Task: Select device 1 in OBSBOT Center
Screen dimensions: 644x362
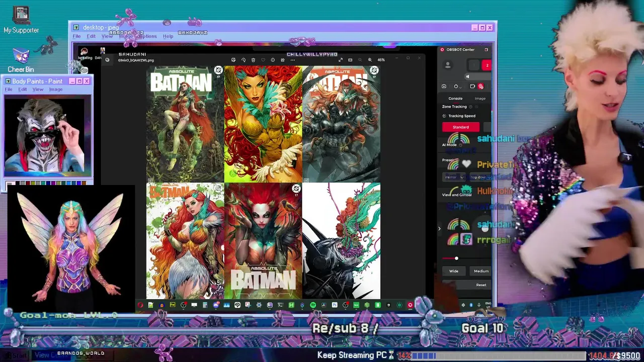Action: point(474,65)
